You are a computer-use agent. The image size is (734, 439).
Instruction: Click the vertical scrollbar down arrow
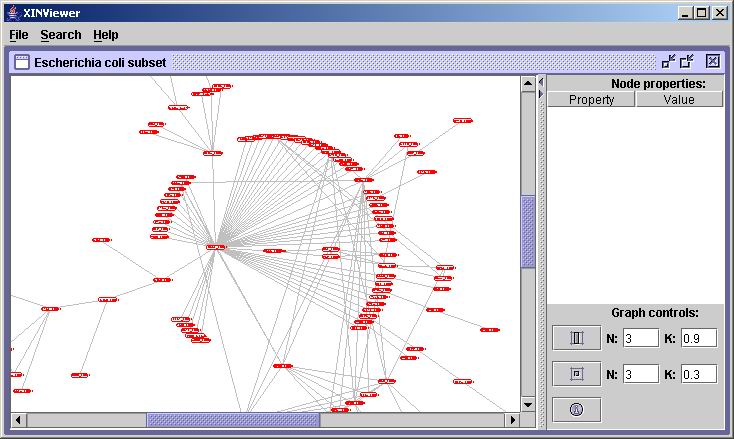click(528, 404)
